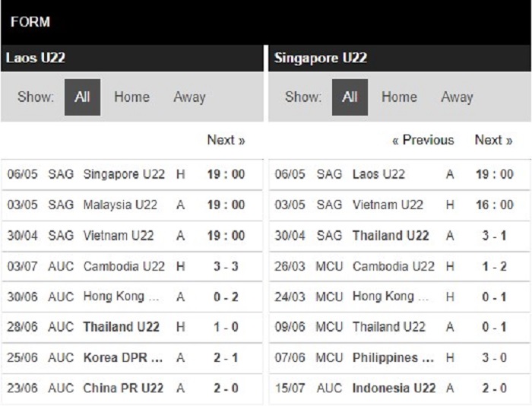Viewport: 532px width, 406px height.
Task: Open the Malaysia U22 match row
Action: pyautogui.click(x=132, y=205)
